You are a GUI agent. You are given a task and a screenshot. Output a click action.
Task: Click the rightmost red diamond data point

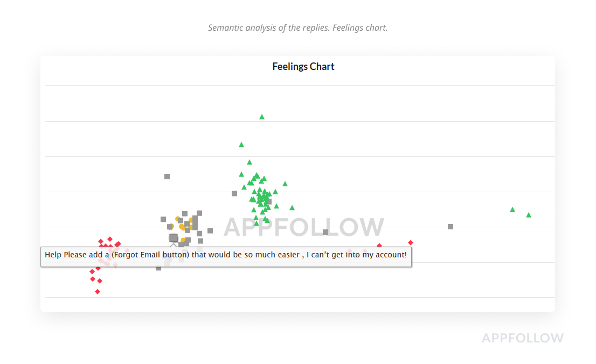(x=411, y=243)
